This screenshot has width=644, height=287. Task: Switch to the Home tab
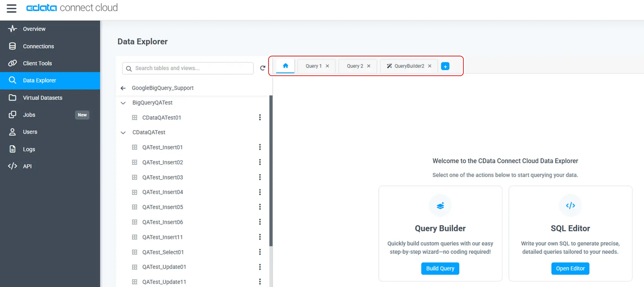[x=285, y=66]
